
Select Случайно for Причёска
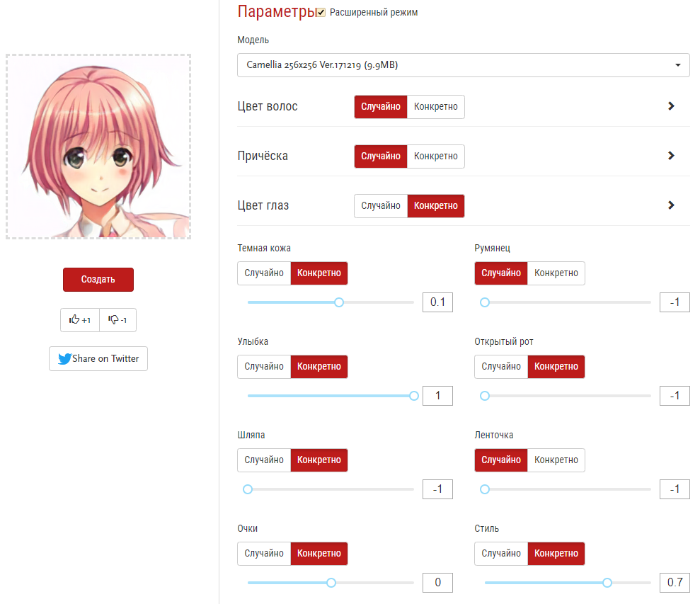pyautogui.click(x=381, y=156)
